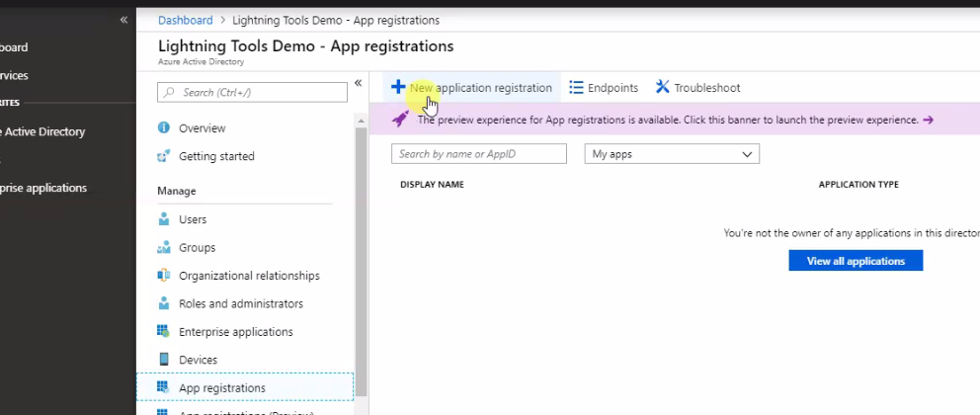Screen dimensions: 980x415
Task: Click the Search by name or AppID field
Action: click(479, 154)
